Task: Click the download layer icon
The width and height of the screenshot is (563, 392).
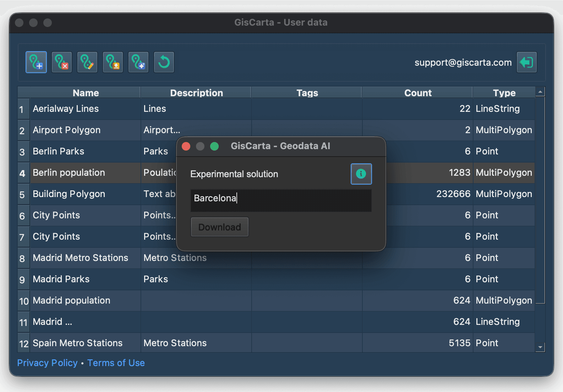Action: pyautogui.click(x=113, y=62)
